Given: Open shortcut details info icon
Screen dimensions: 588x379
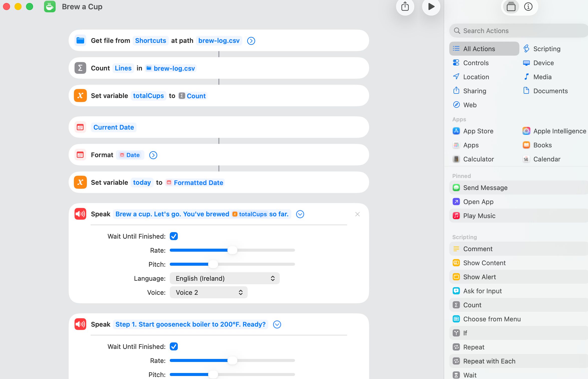Looking at the screenshot, I should pos(528,7).
